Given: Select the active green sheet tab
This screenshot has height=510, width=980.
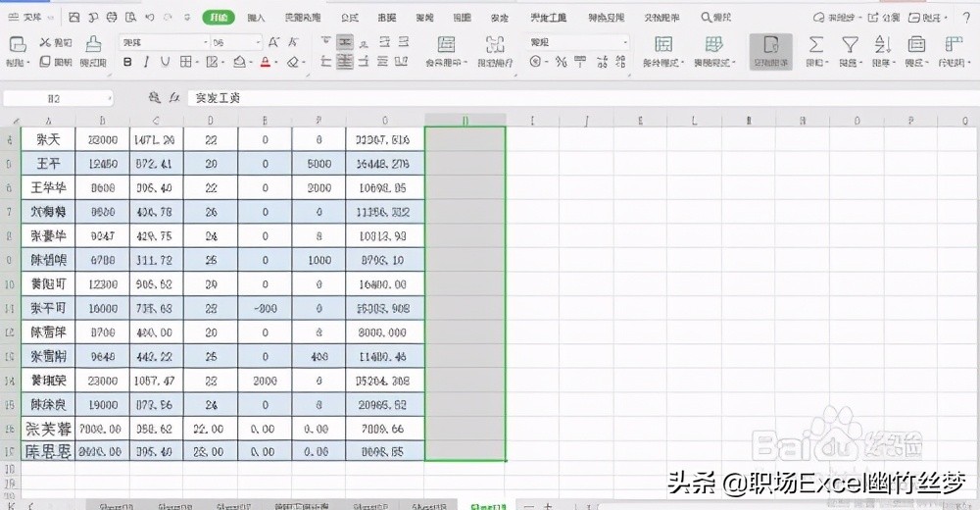Looking at the screenshot, I should click(x=487, y=506).
